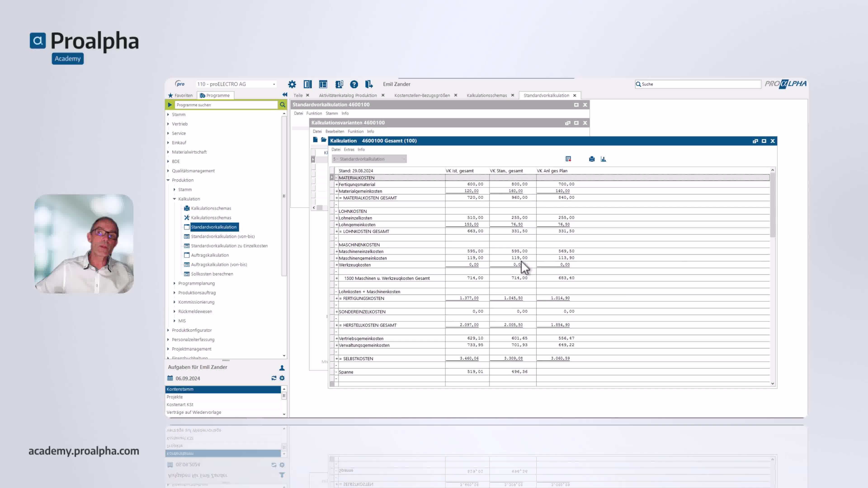Collapse sidebar with double-arrow icon
868x488 pixels.
point(285,95)
